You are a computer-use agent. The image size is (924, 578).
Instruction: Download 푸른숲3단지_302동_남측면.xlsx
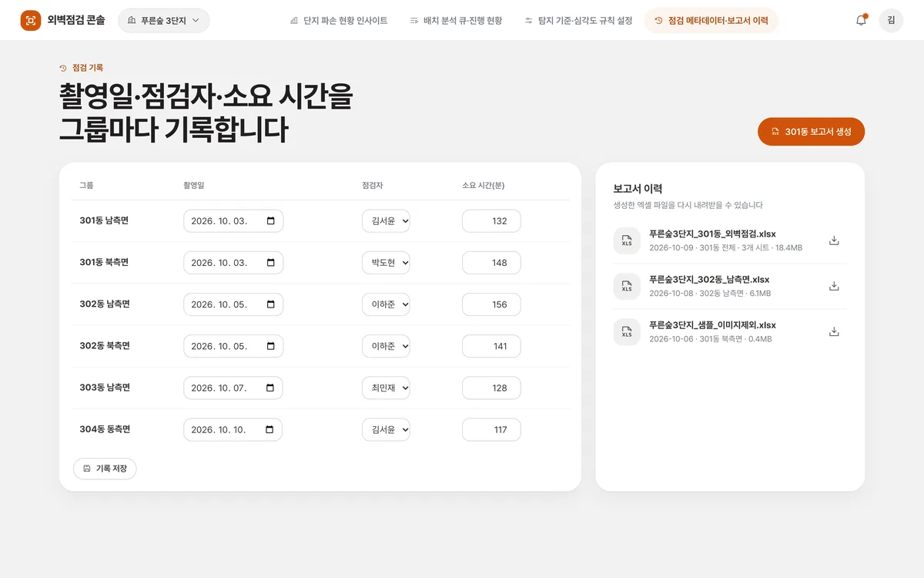coord(833,286)
